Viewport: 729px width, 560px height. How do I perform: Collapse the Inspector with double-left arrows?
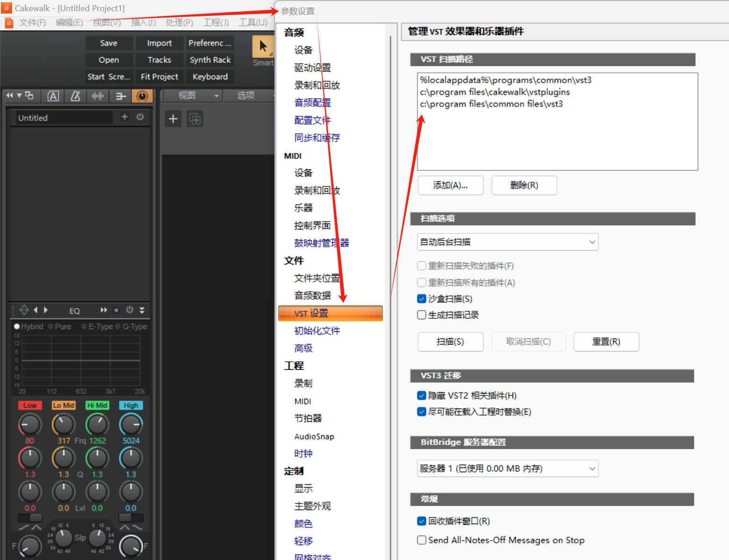point(10,96)
